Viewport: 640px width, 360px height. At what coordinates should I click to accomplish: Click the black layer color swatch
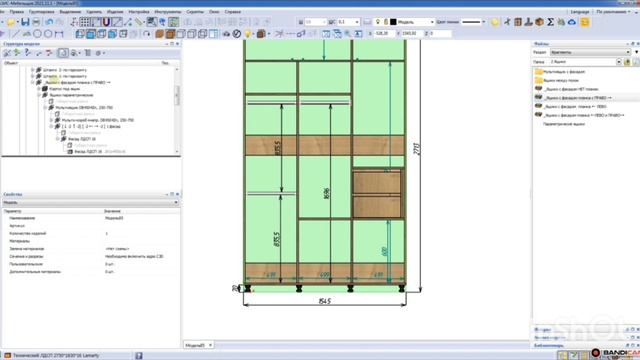coord(393,22)
